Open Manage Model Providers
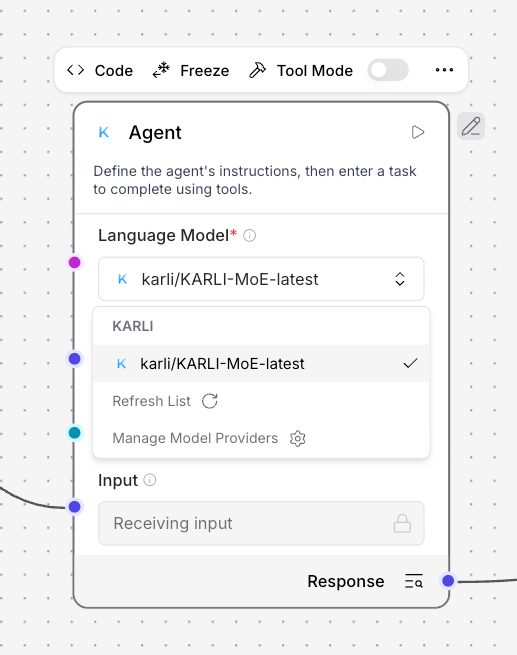Screen dimensions: 517x655 pyautogui.click(x=209, y=438)
